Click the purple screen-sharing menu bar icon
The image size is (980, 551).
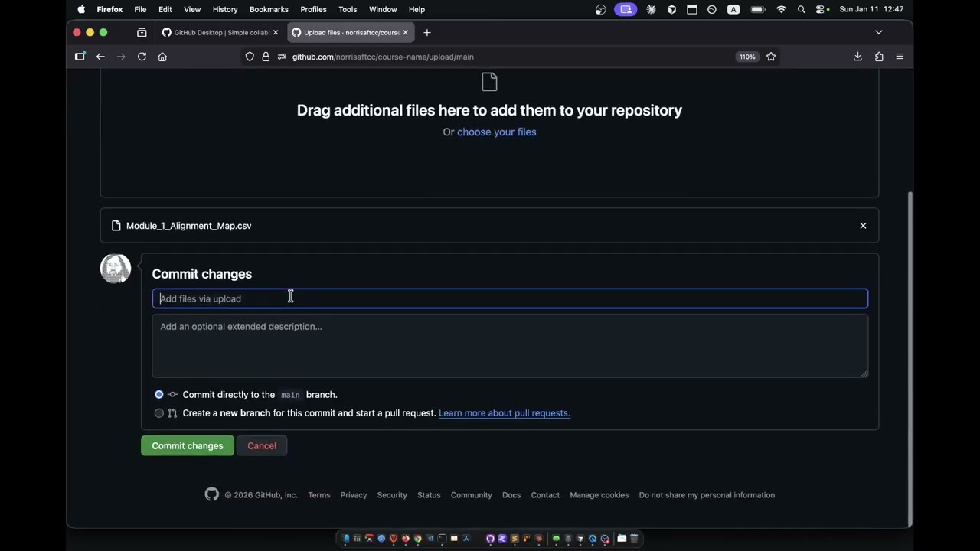coord(626,9)
